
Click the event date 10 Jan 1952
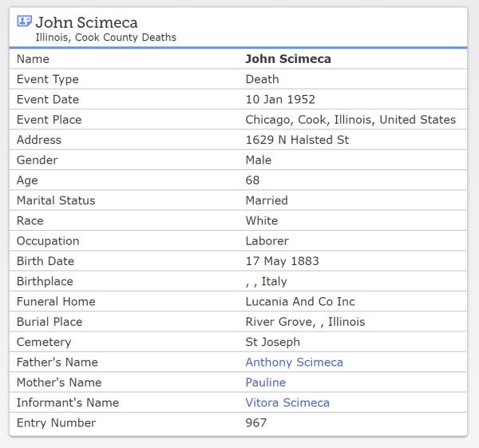[280, 100]
